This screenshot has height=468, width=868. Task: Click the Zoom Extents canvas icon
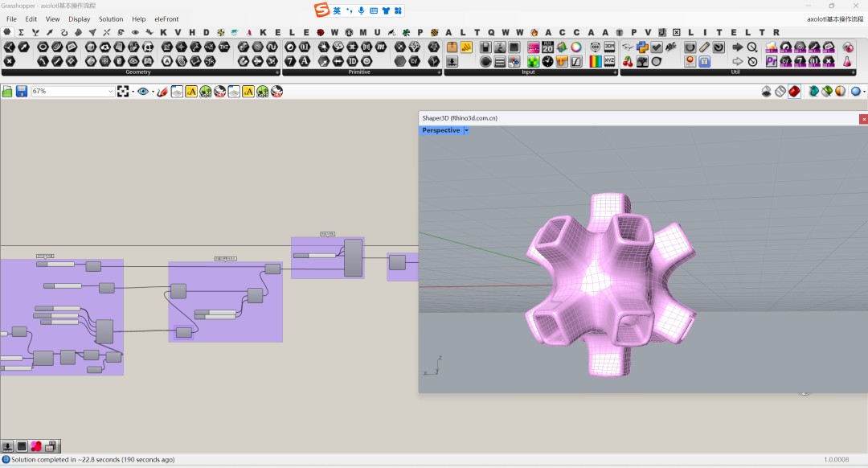tap(123, 92)
